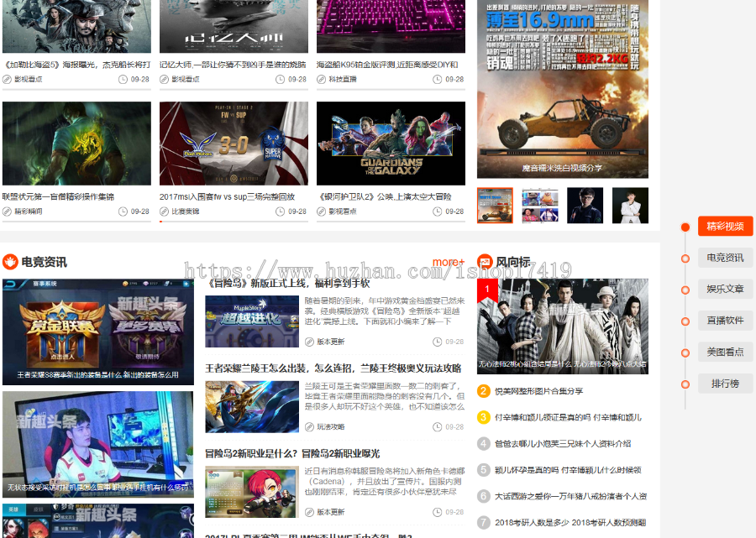Click the 联盟状元第一盲僧 video thumbnail
The height and width of the screenshot is (538, 756).
(x=76, y=143)
